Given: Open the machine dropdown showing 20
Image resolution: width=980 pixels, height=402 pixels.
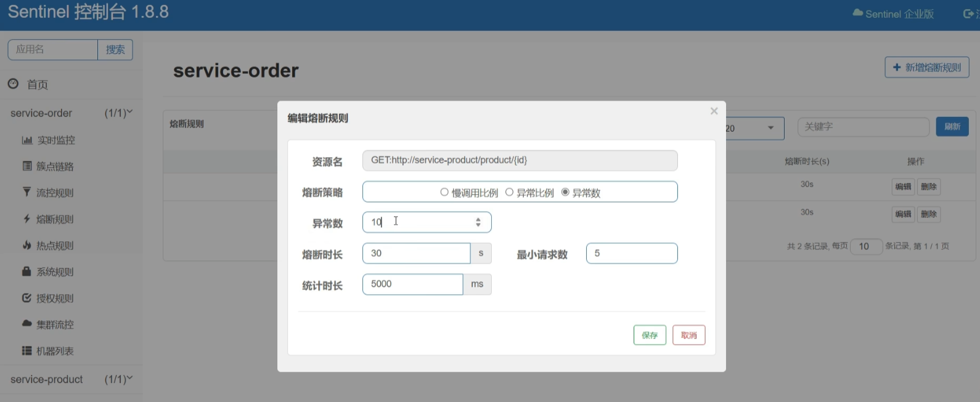Looking at the screenshot, I should point(755,128).
